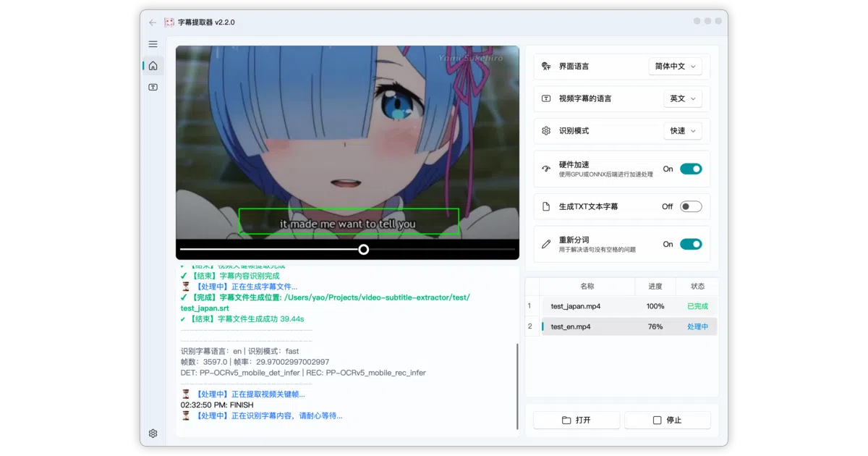Open the 简体中文 interface language dropdown

coord(676,66)
